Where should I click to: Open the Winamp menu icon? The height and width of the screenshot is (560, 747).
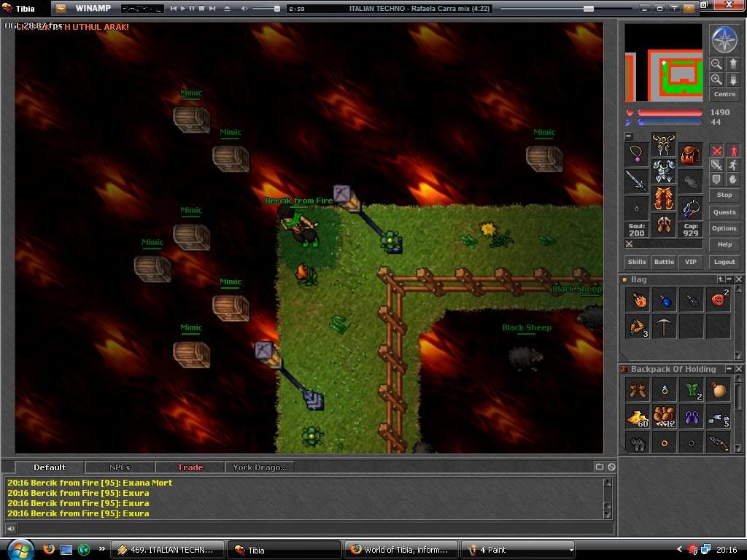pos(61,8)
